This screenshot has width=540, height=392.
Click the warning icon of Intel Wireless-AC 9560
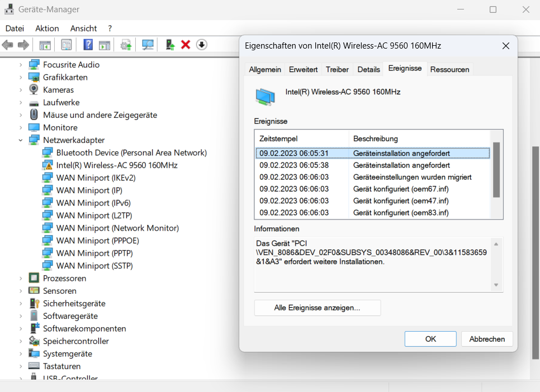pyautogui.click(x=47, y=165)
